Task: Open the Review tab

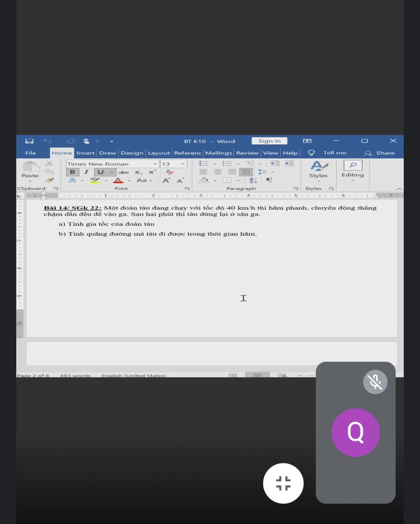Action: tap(247, 153)
